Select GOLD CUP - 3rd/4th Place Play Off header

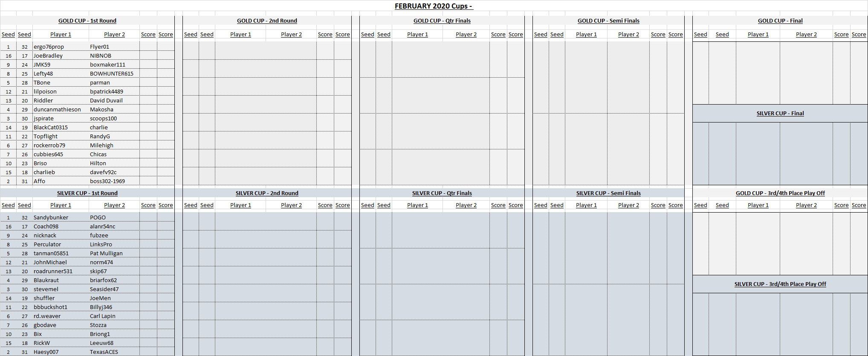pyautogui.click(x=780, y=193)
